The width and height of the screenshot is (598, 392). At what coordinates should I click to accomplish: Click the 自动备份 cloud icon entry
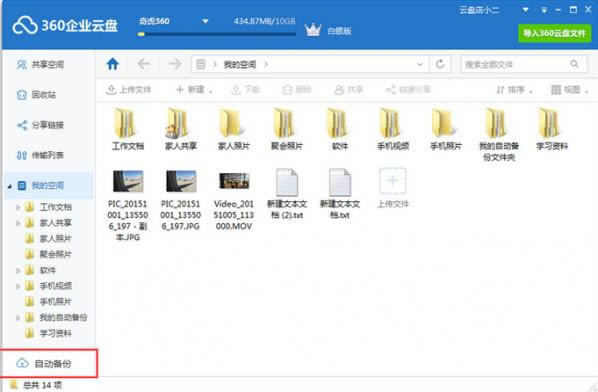click(43, 363)
